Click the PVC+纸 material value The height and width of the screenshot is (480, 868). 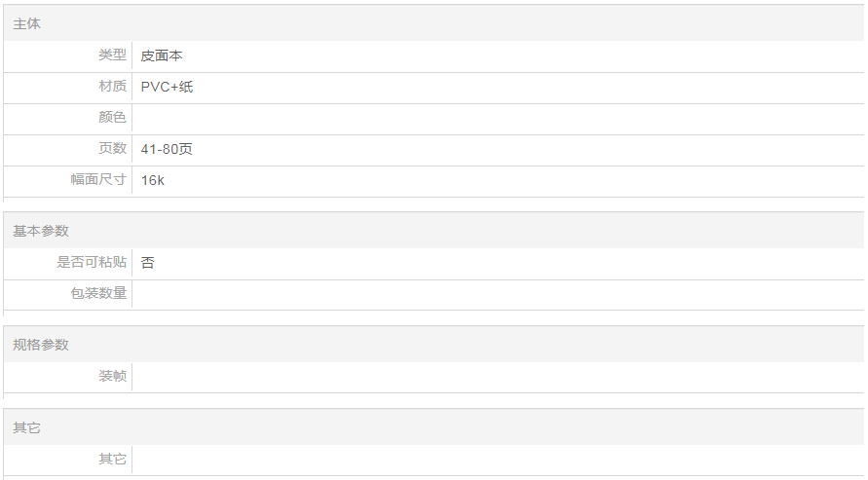tap(167, 87)
